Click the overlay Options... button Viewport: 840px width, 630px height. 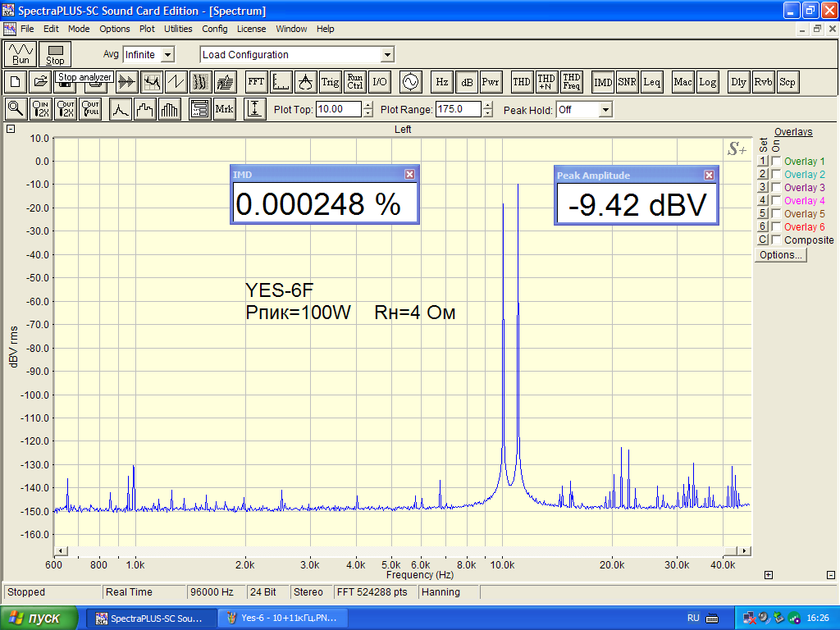pos(780,255)
